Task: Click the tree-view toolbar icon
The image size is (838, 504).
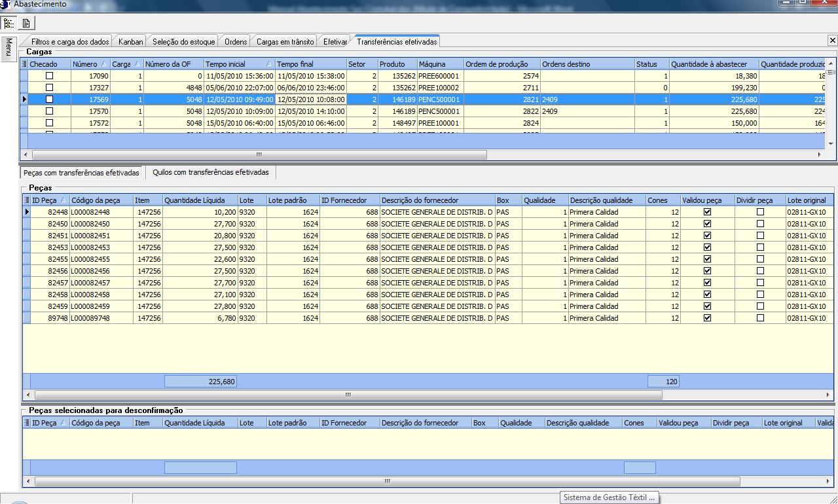Action: (9, 23)
